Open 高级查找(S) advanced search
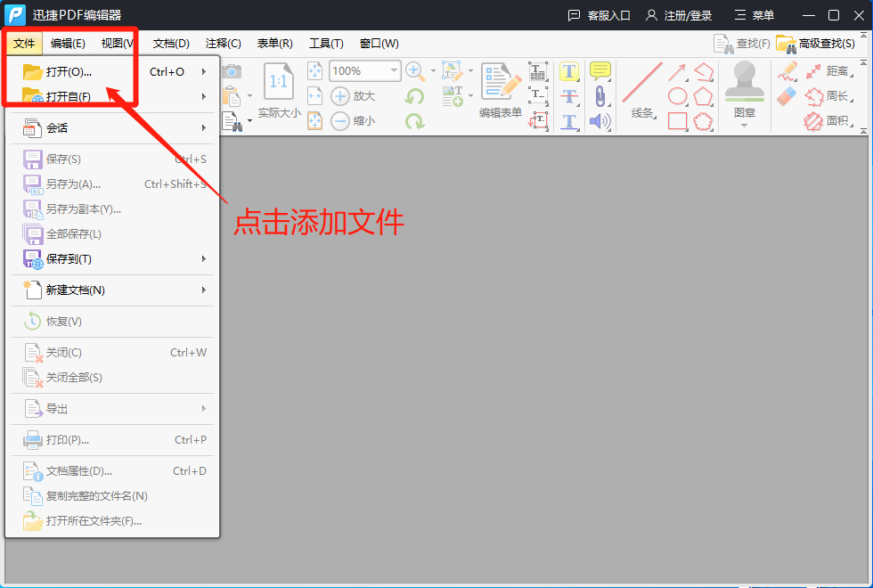Viewport: 873px width, 588px height. (816, 44)
